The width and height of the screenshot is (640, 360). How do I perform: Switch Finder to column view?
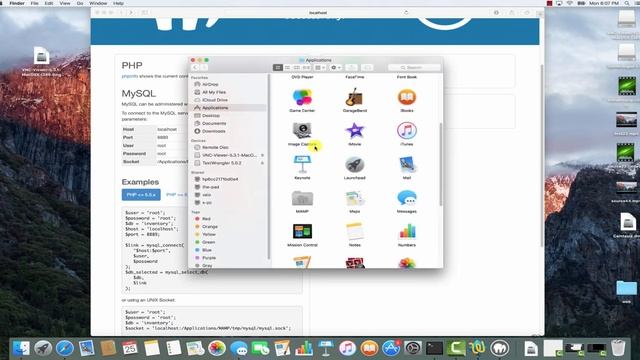tap(297, 67)
